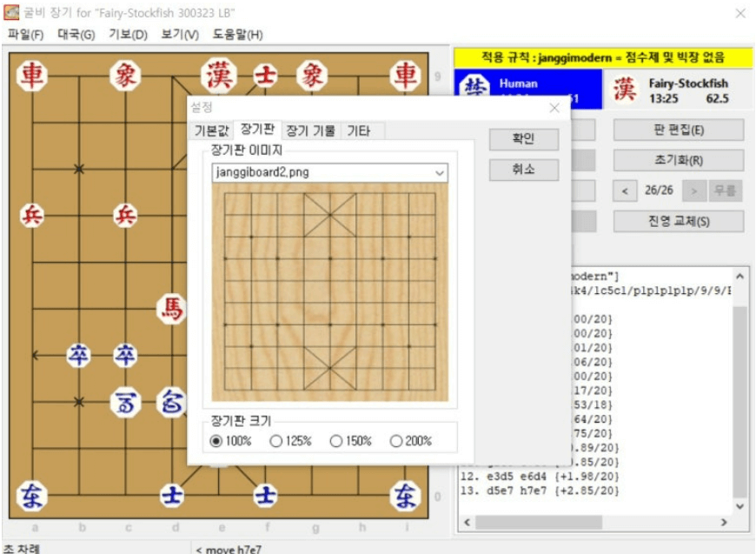756x554 pixels.
Task: Select the blue cursive cannon piece on d2
Action: (x=172, y=402)
